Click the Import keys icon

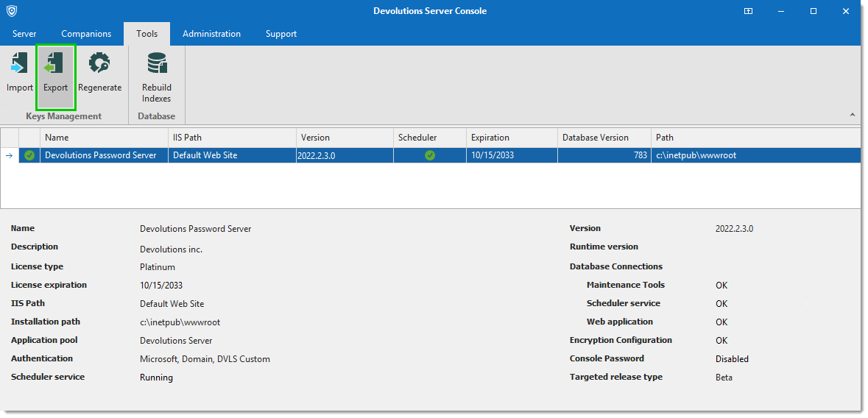click(19, 65)
